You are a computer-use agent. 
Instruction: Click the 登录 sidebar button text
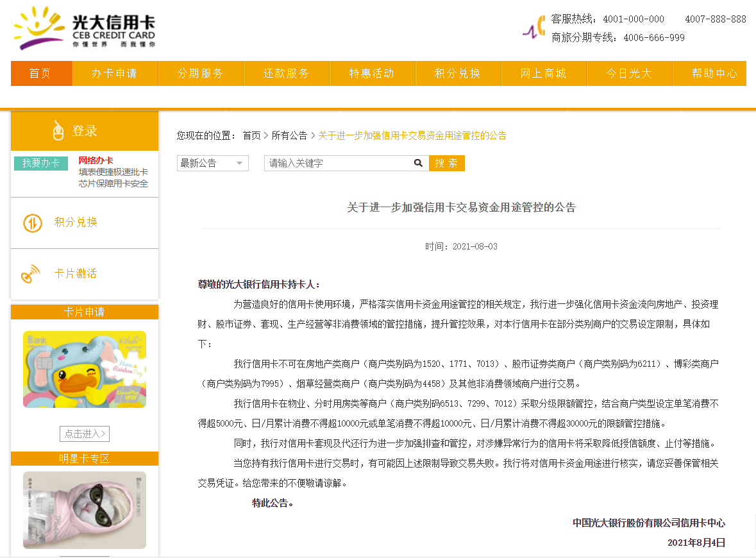85,131
